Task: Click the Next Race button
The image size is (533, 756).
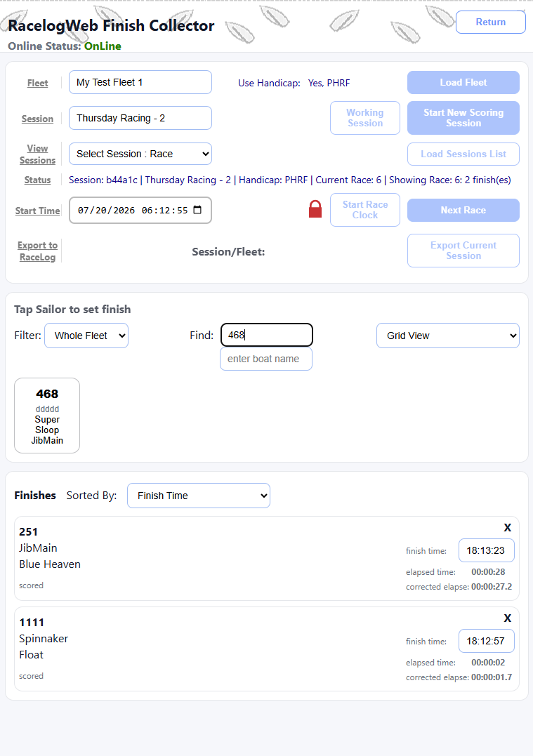Action: click(x=463, y=210)
